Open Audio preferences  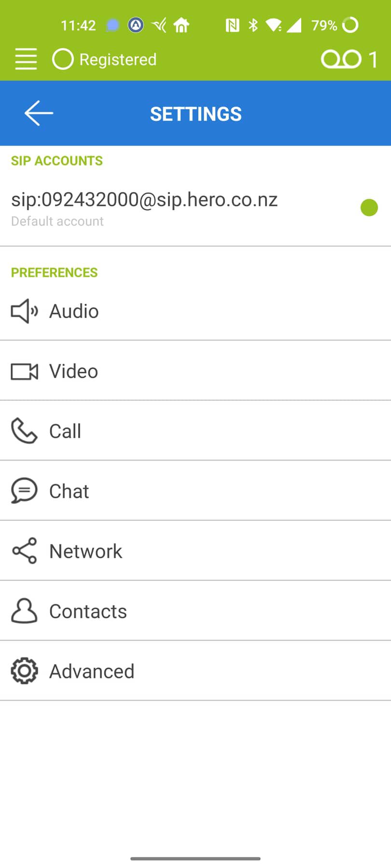pyautogui.click(x=195, y=311)
